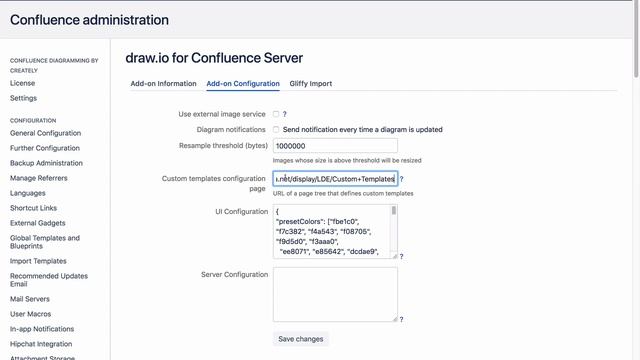Screen dimensions: 640x360
Task: Go to General Configuration
Action: point(45,133)
